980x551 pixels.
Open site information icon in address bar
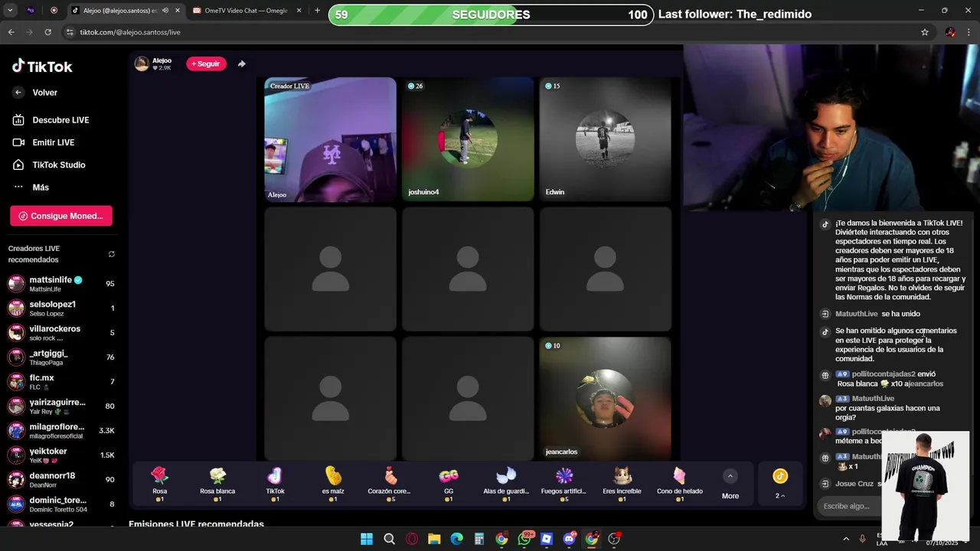(70, 32)
